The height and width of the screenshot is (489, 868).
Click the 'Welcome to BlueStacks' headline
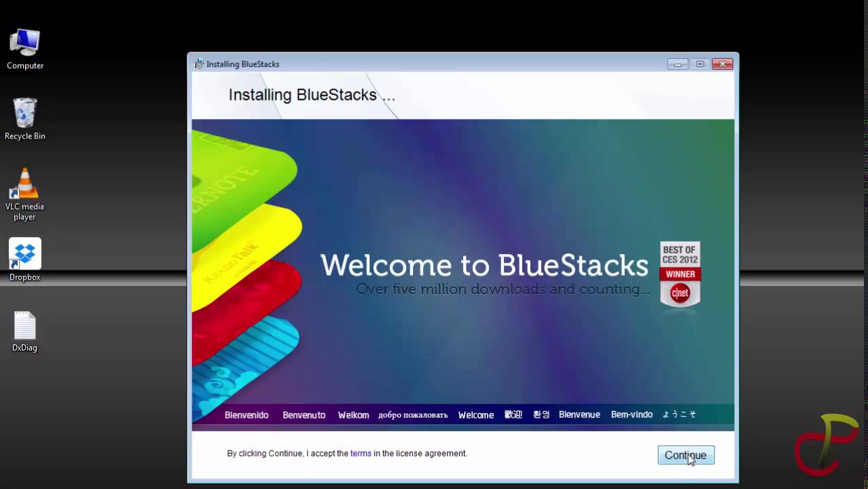[484, 265]
